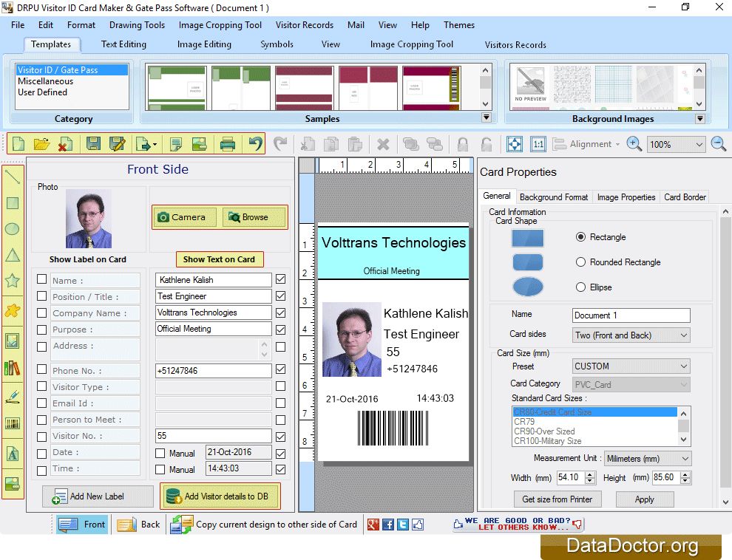This screenshot has width=732, height=560.
Task: Select the Rounded Rectangle card shape
Action: [x=580, y=262]
